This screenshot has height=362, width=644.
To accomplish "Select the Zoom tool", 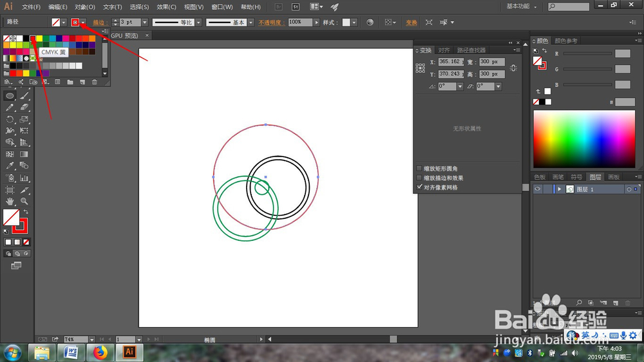I will (24, 202).
